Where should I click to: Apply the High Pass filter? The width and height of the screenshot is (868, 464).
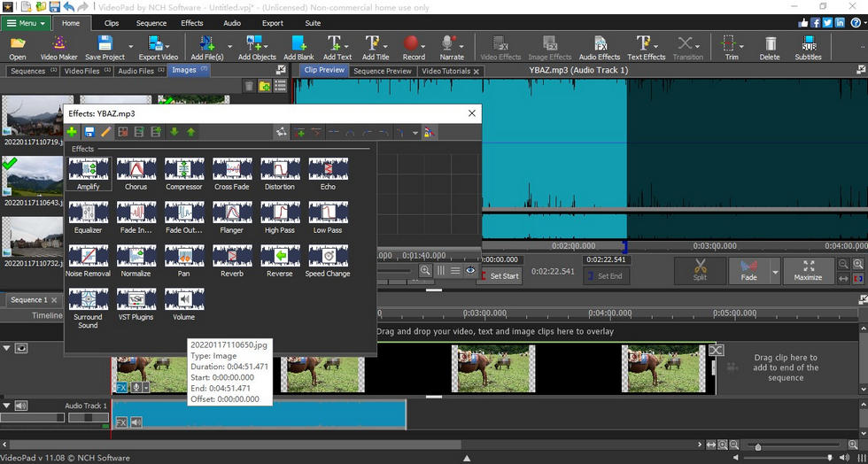point(280,217)
